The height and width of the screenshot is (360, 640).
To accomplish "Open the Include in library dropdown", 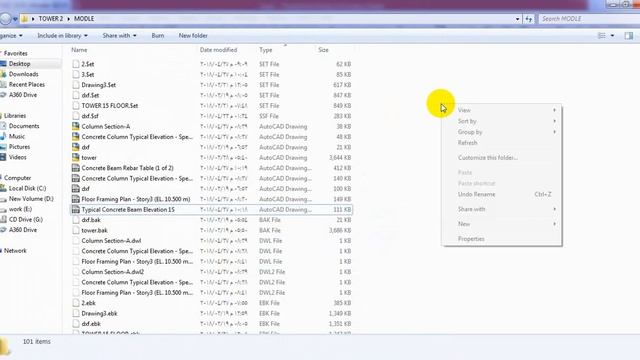I will pos(62,36).
